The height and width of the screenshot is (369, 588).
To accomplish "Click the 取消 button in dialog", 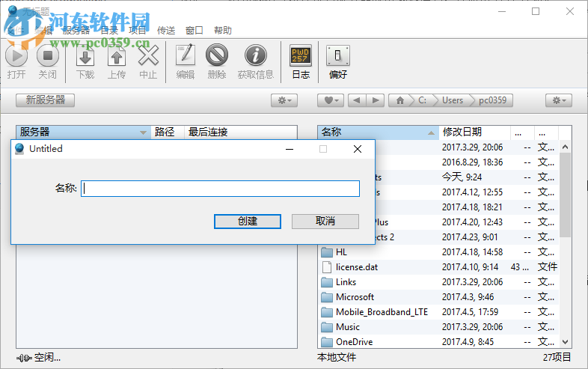I will point(325,221).
